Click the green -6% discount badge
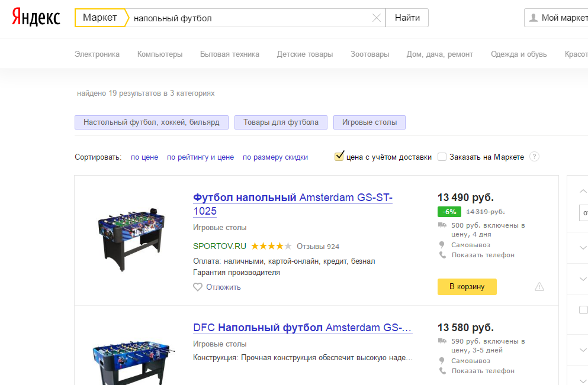Screen dimensions: 588x385 point(449,212)
